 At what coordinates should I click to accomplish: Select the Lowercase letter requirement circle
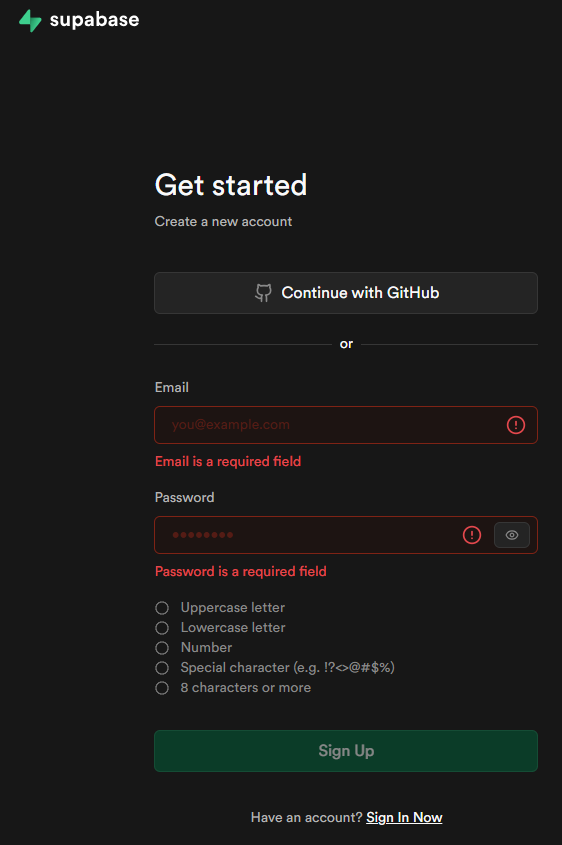pyautogui.click(x=162, y=628)
